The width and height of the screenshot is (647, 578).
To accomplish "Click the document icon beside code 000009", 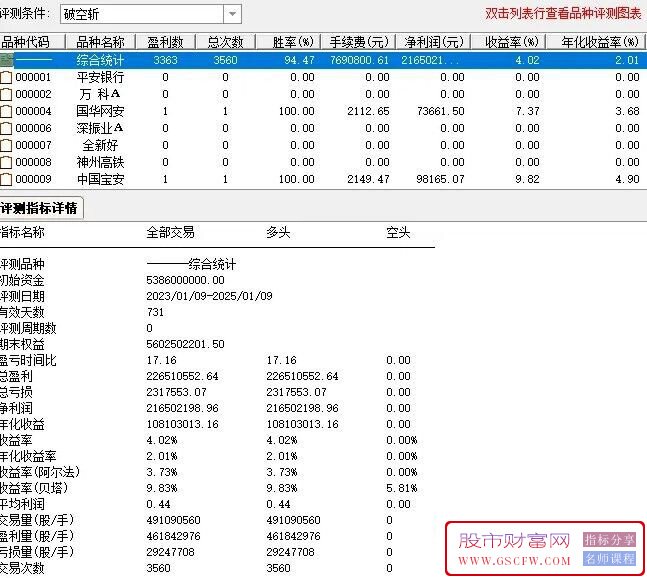I will pos(7,179).
